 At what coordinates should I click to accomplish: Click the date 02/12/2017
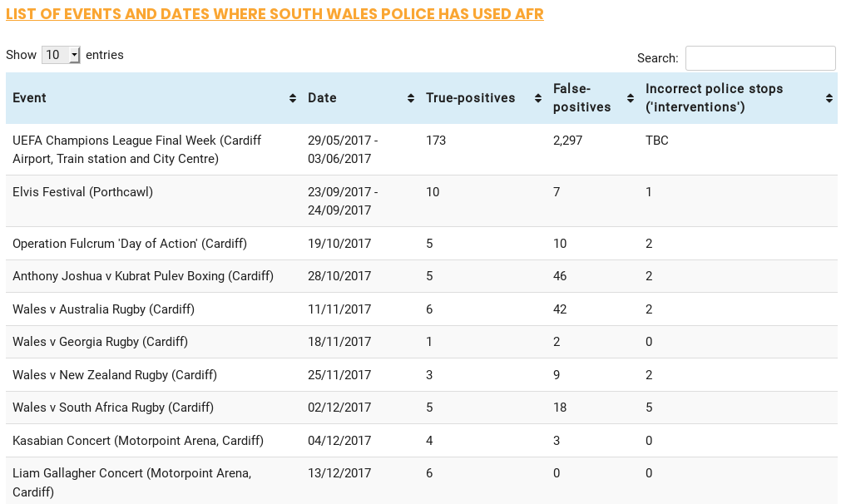coord(339,408)
